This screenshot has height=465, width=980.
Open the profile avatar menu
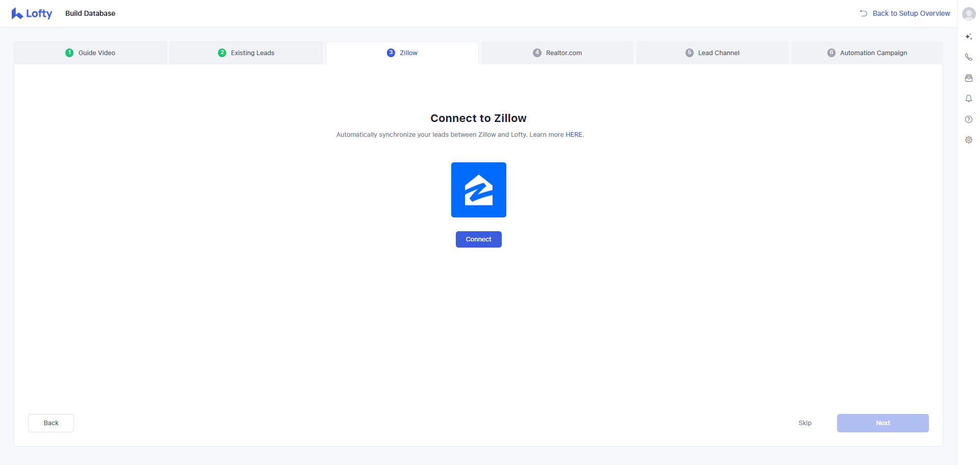[x=968, y=14]
